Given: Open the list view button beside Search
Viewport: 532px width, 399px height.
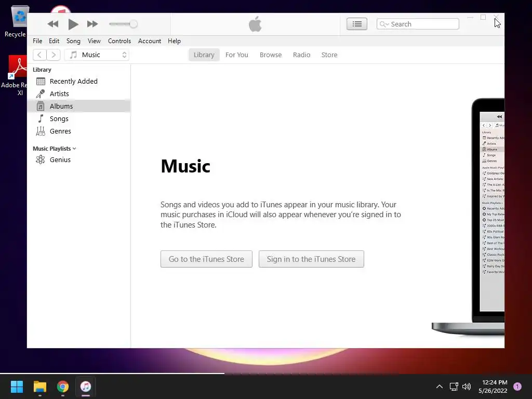Looking at the screenshot, I should (x=356, y=24).
